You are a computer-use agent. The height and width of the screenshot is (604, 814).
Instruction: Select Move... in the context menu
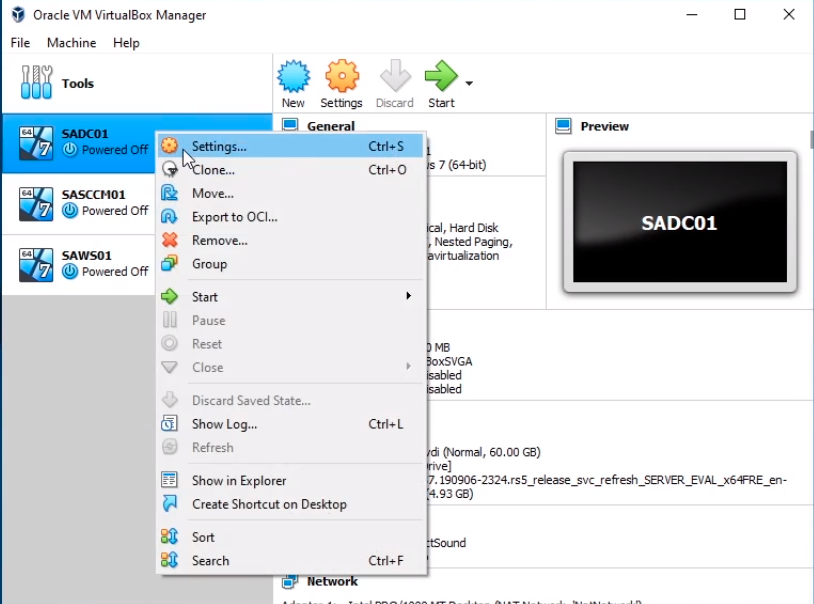point(212,193)
